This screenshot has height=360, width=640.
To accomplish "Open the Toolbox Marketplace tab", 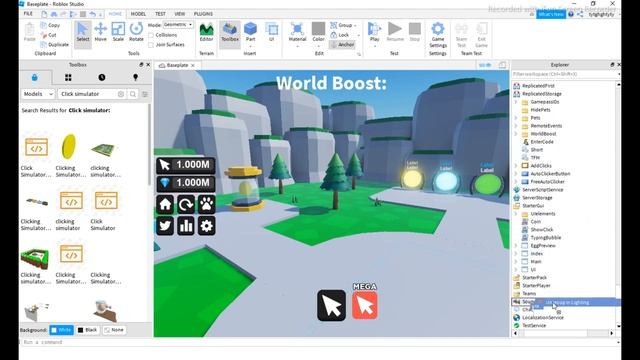I will pyautogui.click(x=35, y=78).
